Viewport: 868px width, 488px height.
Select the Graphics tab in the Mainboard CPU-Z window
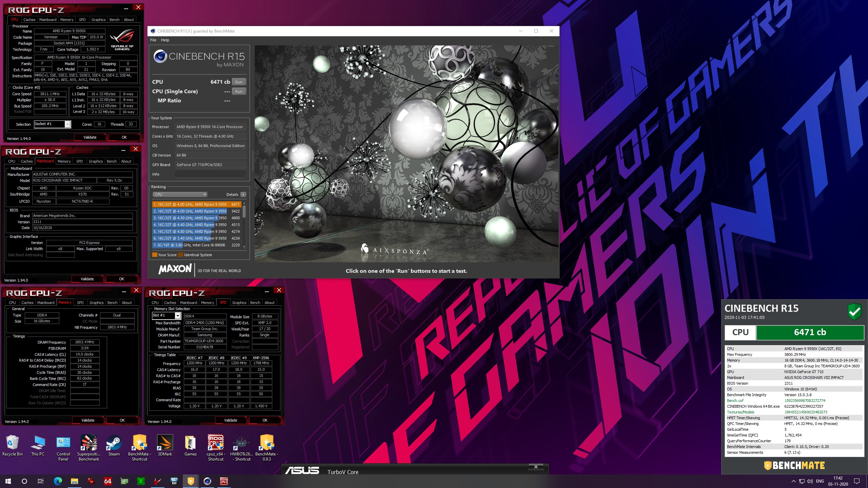pos(96,161)
